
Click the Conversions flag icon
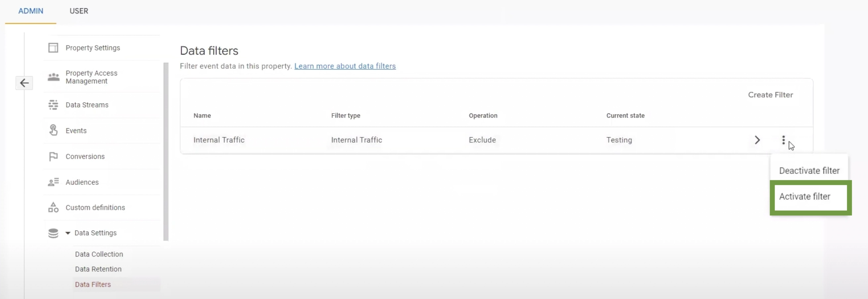coord(53,156)
